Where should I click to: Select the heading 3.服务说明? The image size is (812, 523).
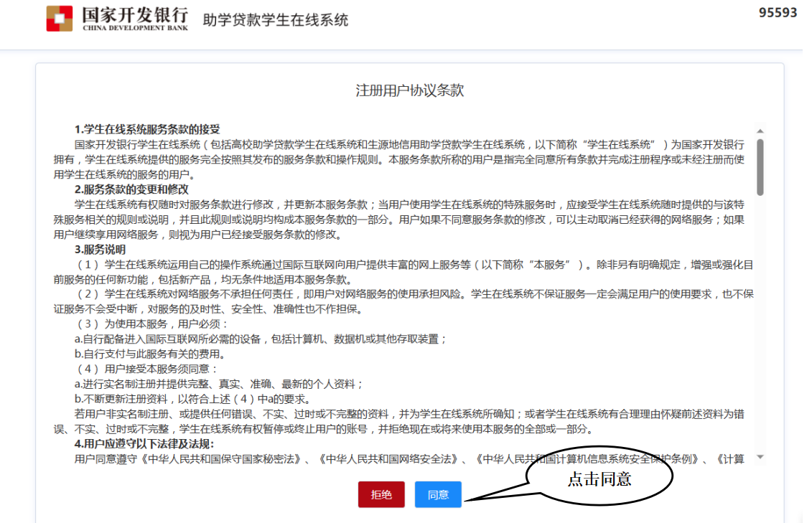[101, 250]
